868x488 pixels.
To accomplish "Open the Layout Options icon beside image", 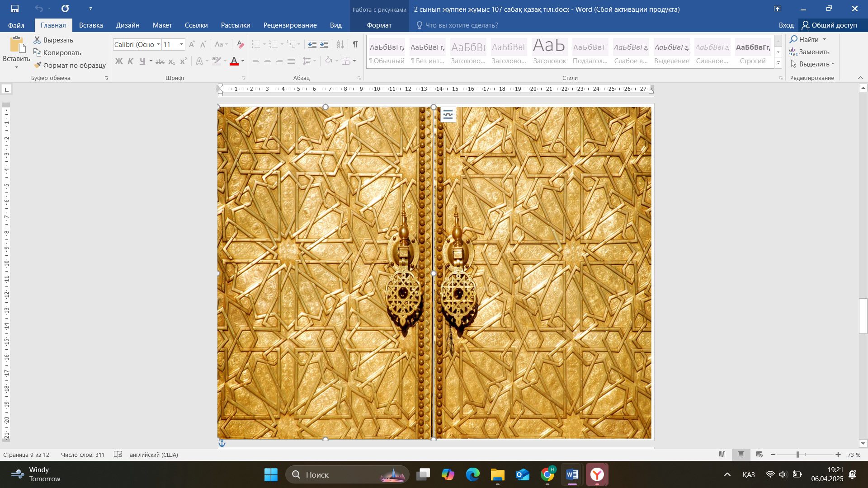I will (x=448, y=115).
